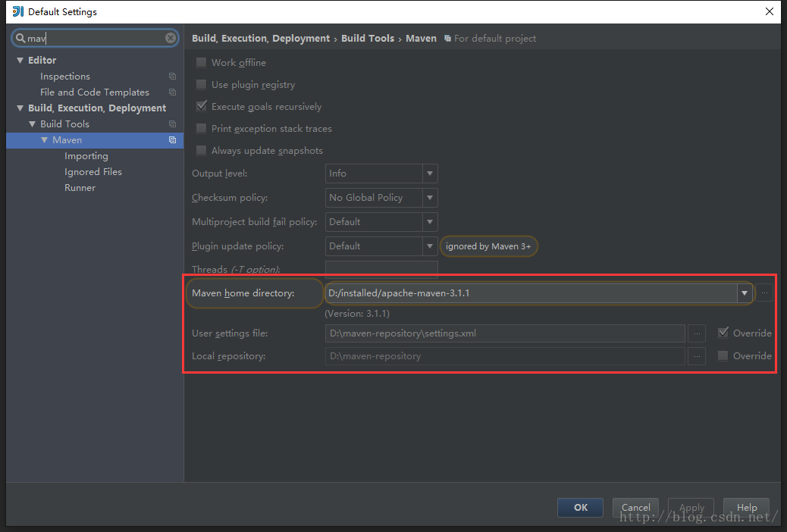Collapse the Build Tools node
Viewport: 787px width, 532px height.
pyautogui.click(x=32, y=124)
